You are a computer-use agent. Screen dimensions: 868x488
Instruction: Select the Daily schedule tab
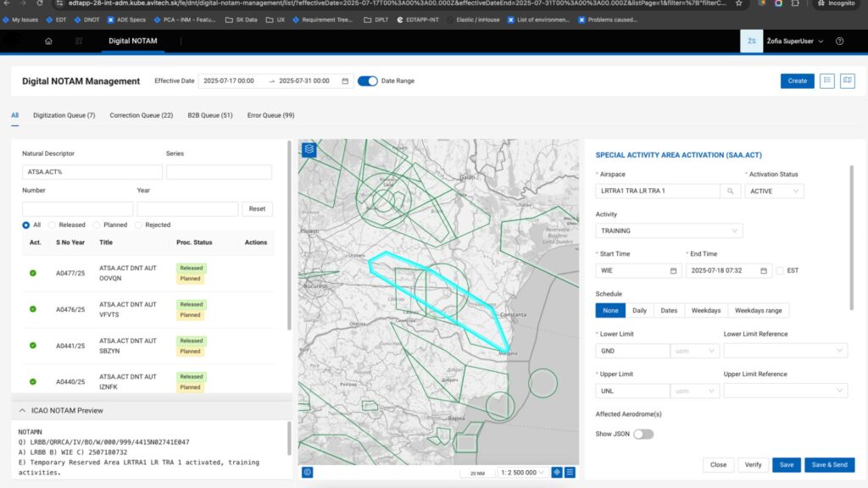pos(639,310)
